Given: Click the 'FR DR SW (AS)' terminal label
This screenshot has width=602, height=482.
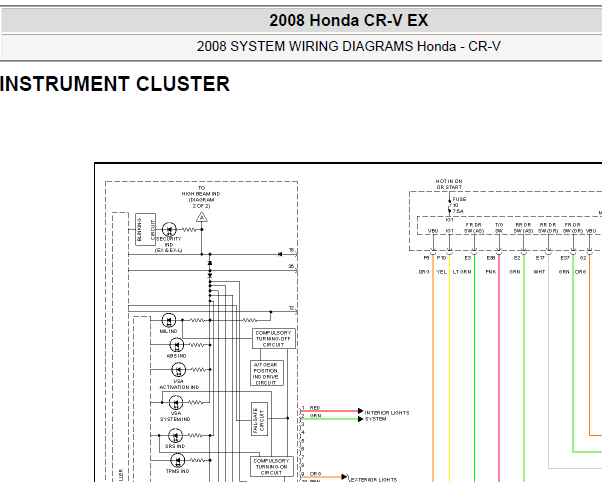Looking at the screenshot, I should point(474,228).
